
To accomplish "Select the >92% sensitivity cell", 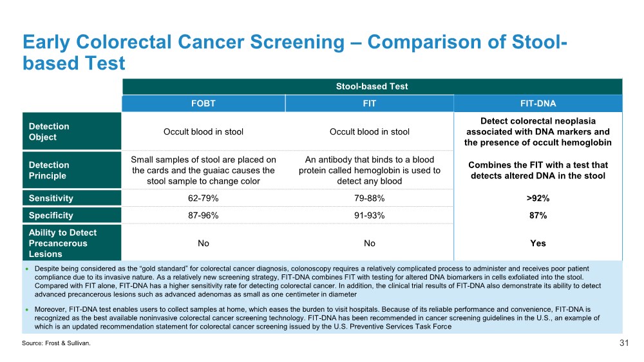I will pos(538,198).
